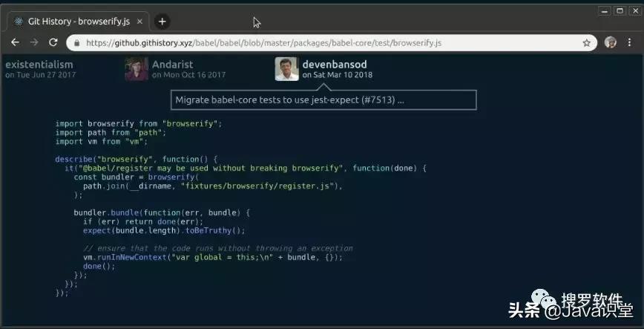Click the line 'import browserify from "browserify";'

[x=139, y=123]
